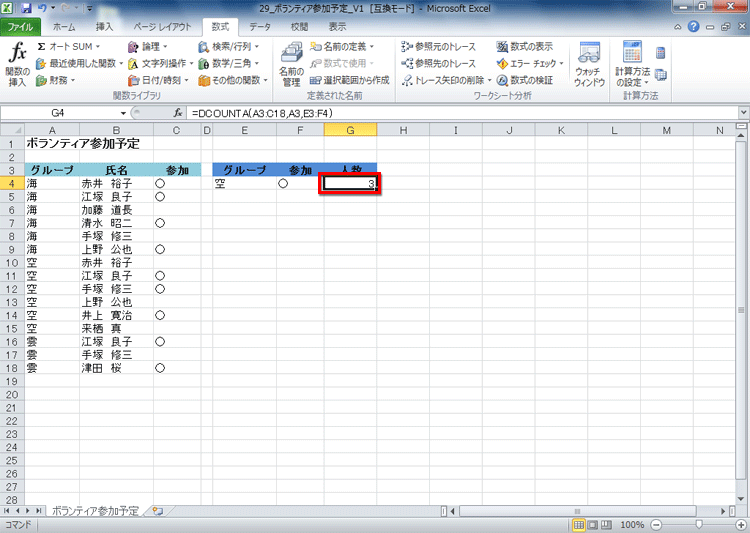Screen dimensions: 750x533
Task: Open the File (ファイル) tab
Action: [20, 27]
